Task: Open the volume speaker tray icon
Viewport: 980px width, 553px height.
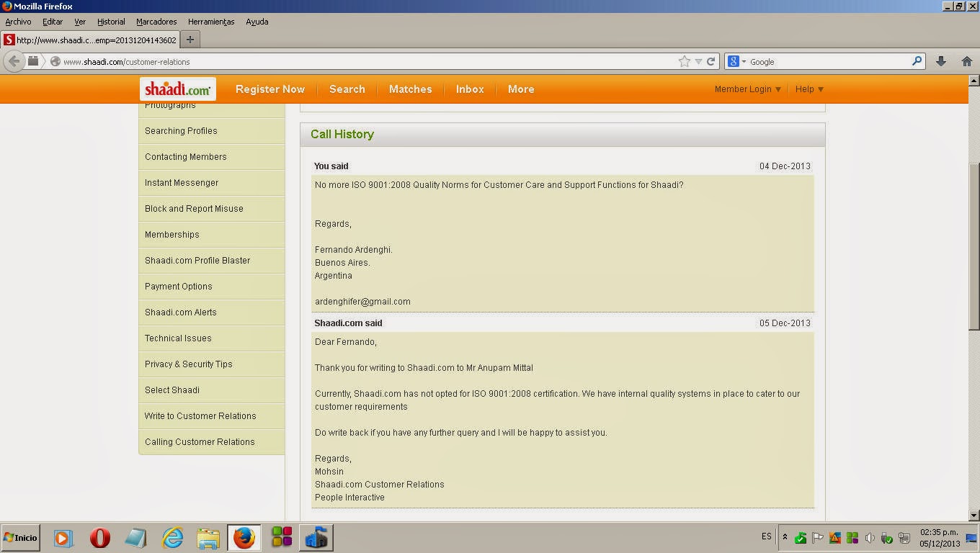Action: [870, 538]
